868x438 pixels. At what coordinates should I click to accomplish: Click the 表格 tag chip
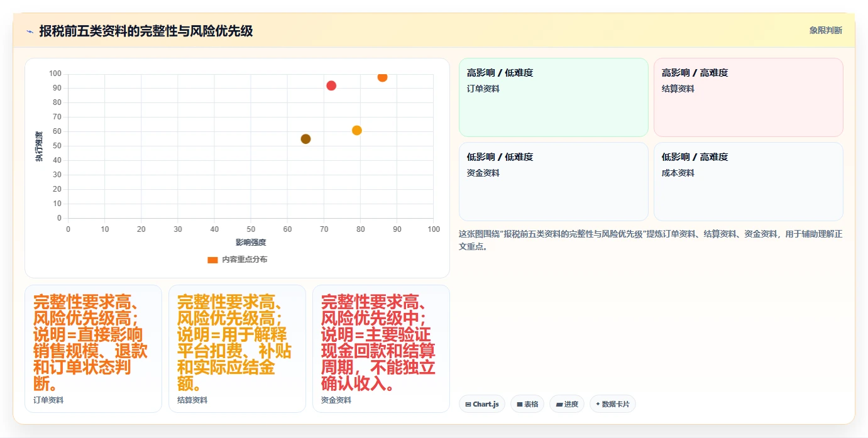(527, 404)
